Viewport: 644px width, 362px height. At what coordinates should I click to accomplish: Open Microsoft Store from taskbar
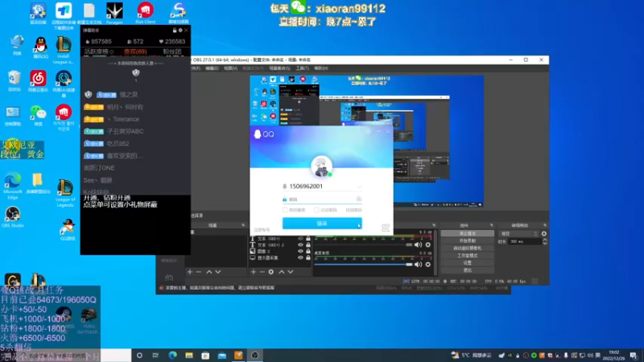[x=205, y=356]
